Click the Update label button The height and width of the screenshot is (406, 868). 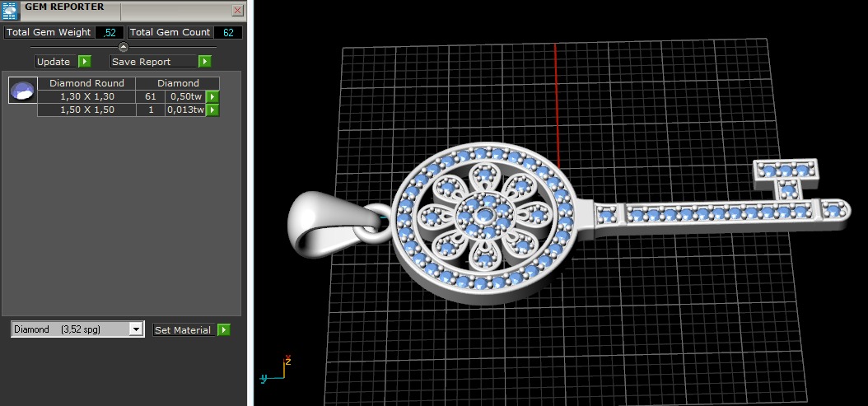click(56, 62)
